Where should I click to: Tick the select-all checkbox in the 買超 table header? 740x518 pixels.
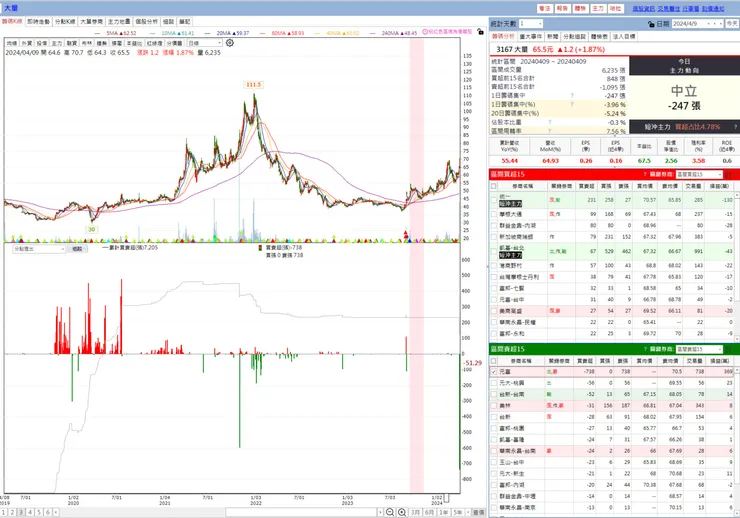click(494, 186)
